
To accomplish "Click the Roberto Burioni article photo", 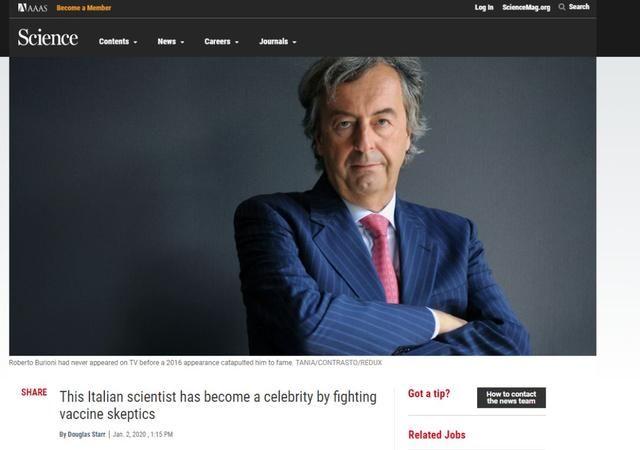I will coord(302,206).
